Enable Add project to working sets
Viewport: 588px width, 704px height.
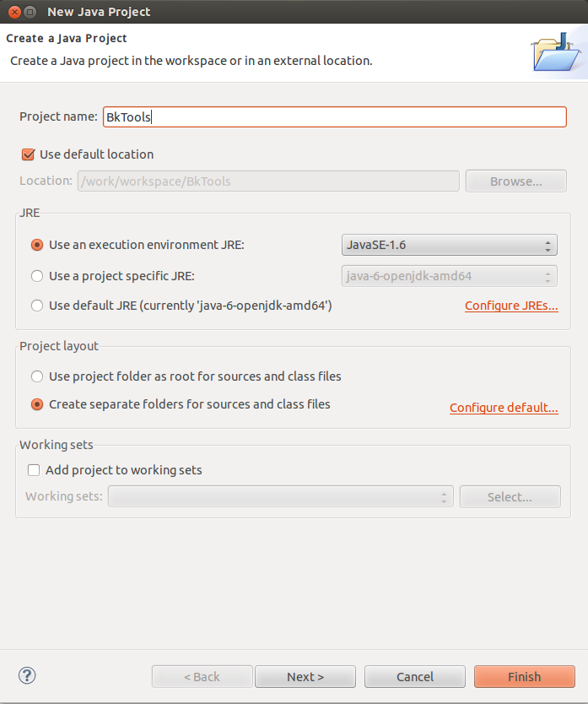[x=34, y=470]
